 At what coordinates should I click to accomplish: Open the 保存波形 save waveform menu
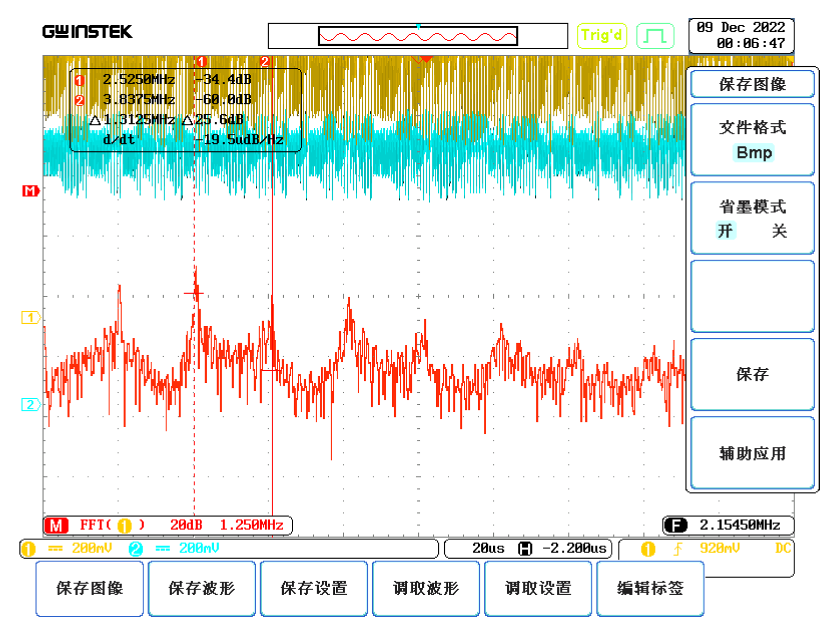201,588
